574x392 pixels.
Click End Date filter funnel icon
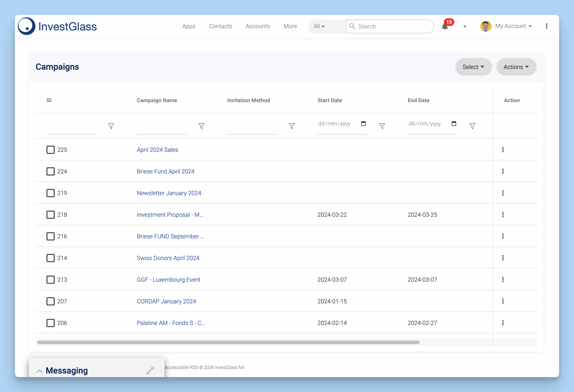coord(472,126)
